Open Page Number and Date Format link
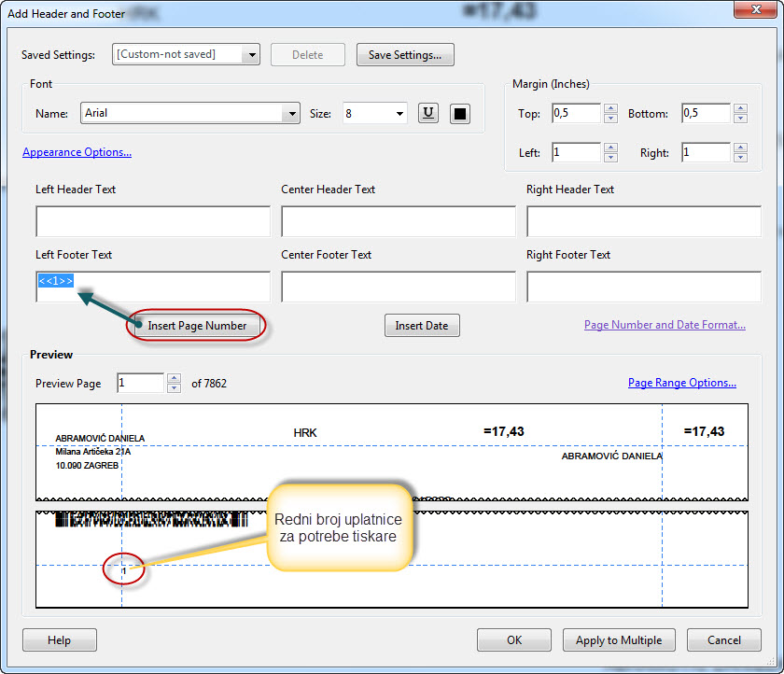 pos(664,325)
